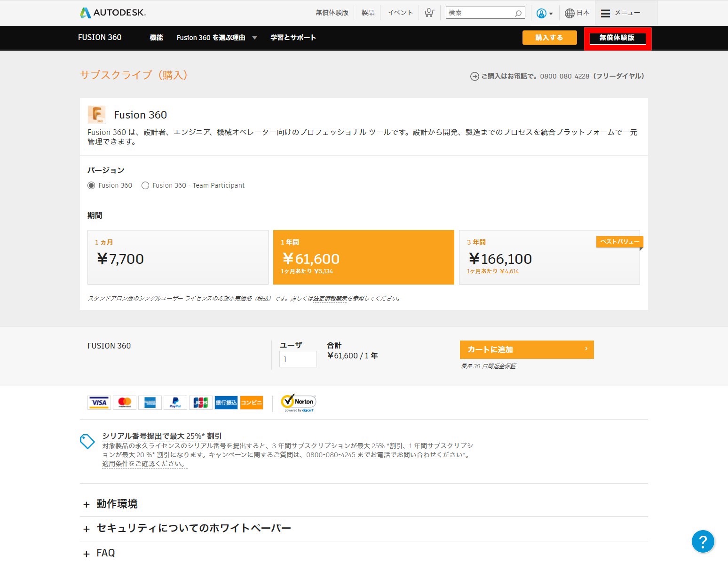Open the account dropdown arrow
Image resolution: width=728 pixels, height=563 pixels.
551,14
